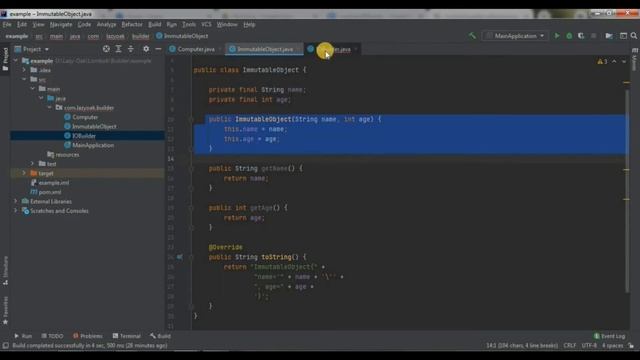The width and height of the screenshot is (640, 360).
Task: Open the Edit menu
Action: (x=22, y=24)
